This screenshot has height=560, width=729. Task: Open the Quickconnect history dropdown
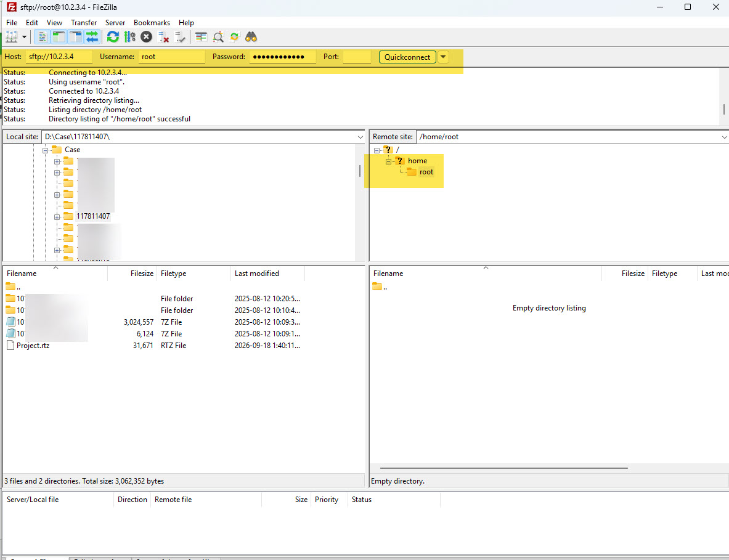coord(443,57)
